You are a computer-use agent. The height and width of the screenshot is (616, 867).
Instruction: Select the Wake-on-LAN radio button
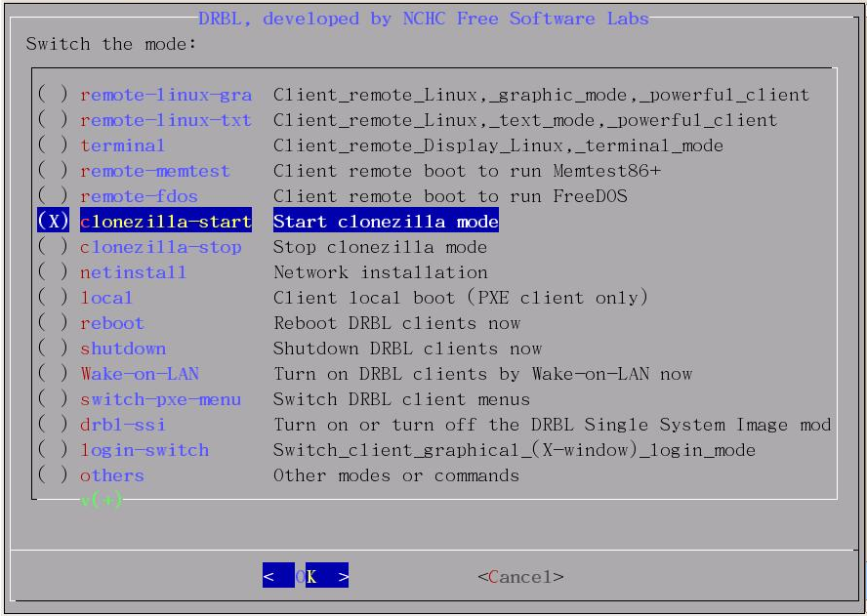[53, 374]
